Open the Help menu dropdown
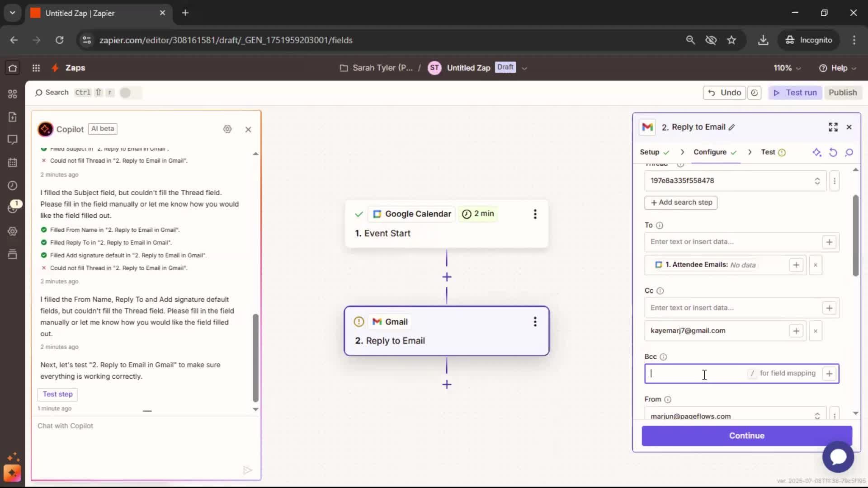This screenshot has width=868, height=488. pos(838,68)
